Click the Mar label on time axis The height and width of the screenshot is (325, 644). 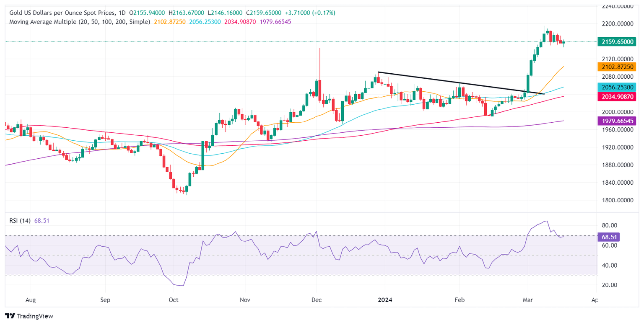528,300
